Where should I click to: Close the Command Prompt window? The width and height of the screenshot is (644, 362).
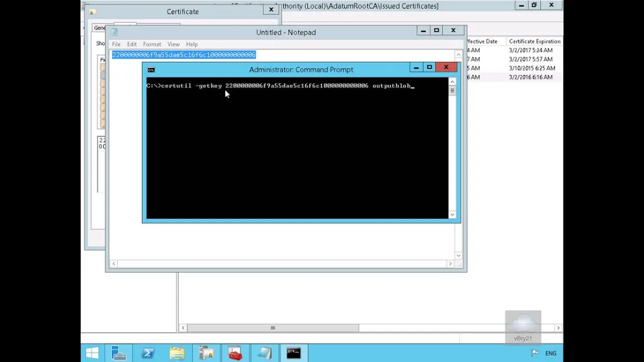point(446,67)
